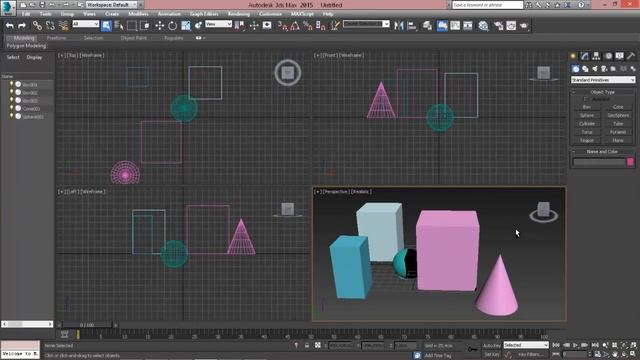
Task: Collapse the Object Type rollout
Action: [602, 92]
